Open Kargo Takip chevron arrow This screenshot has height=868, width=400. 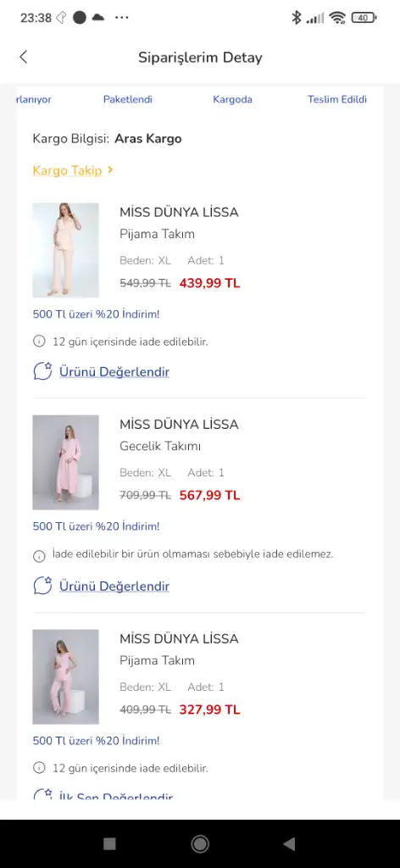coord(111,170)
